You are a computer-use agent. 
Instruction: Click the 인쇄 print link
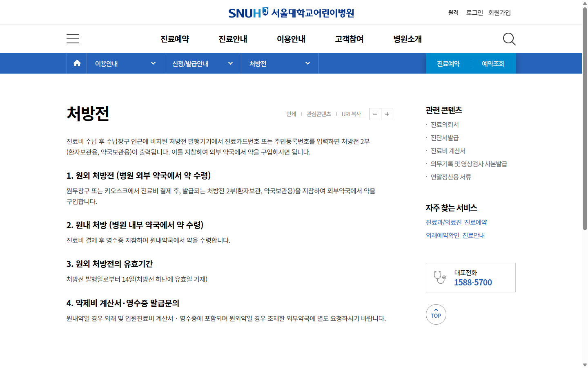click(291, 114)
